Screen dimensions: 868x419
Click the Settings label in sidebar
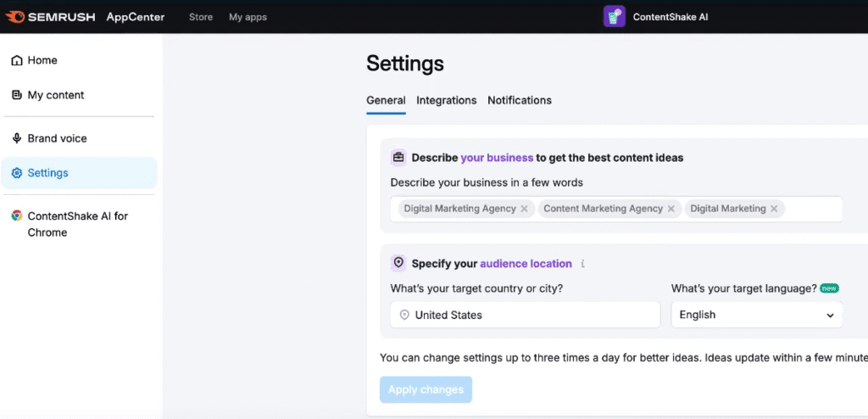tap(48, 173)
